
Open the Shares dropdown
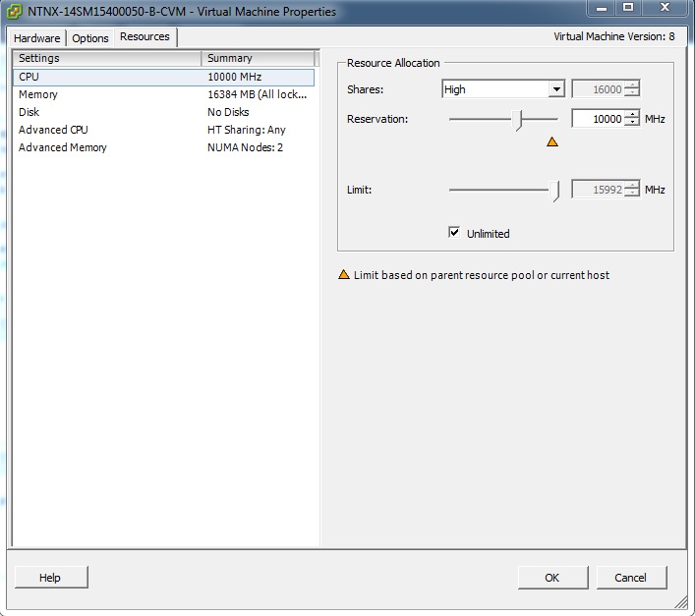(556, 89)
